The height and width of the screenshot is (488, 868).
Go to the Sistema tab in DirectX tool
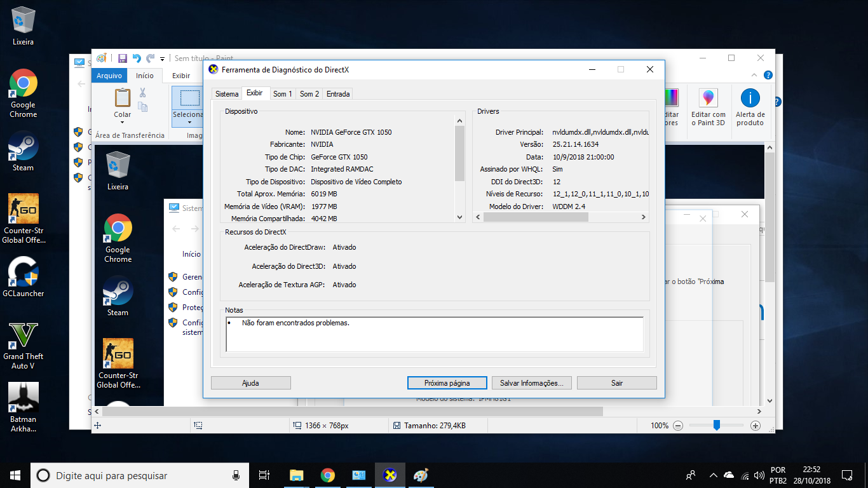click(x=227, y=93)
